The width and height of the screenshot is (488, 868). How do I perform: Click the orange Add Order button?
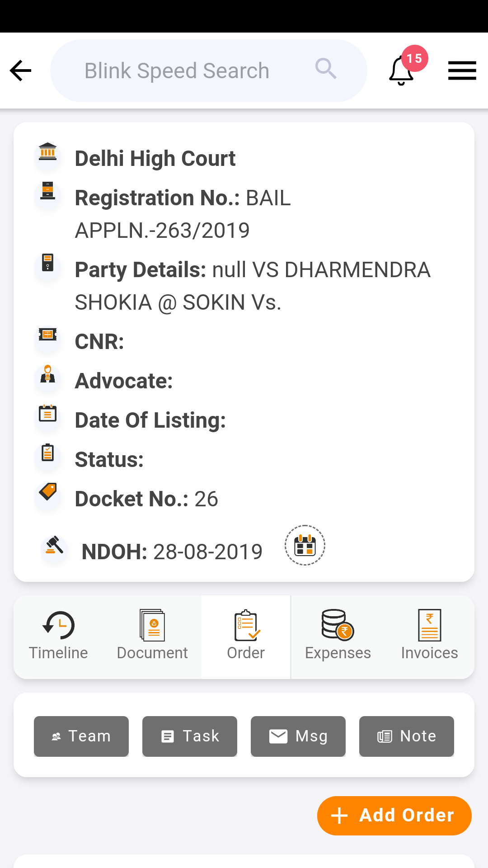[x=394, y=816]
